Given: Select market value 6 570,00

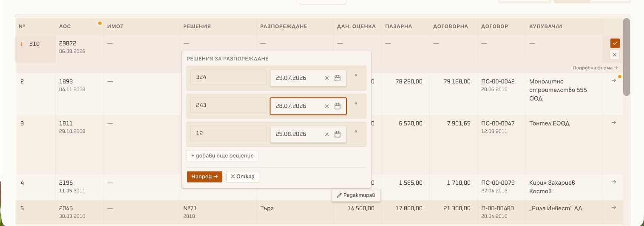Looking at the screenshot, I should click(x=411, y=123).
